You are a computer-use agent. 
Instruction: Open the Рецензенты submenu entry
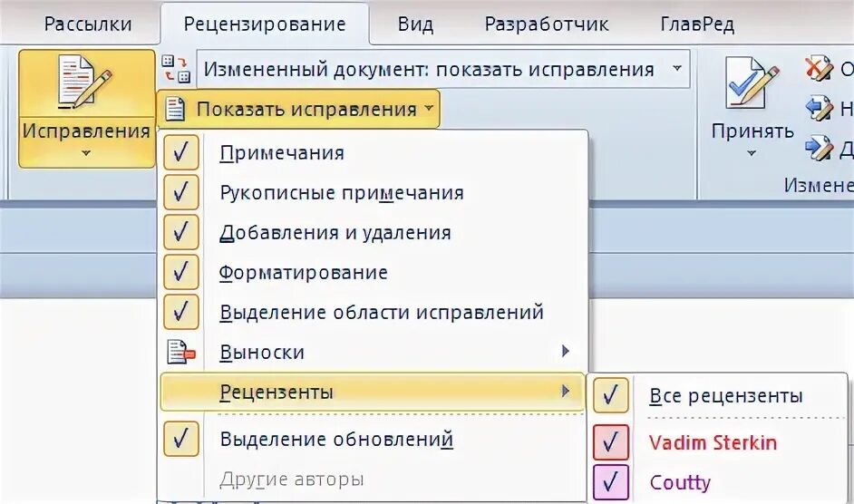tap(374, 392)
